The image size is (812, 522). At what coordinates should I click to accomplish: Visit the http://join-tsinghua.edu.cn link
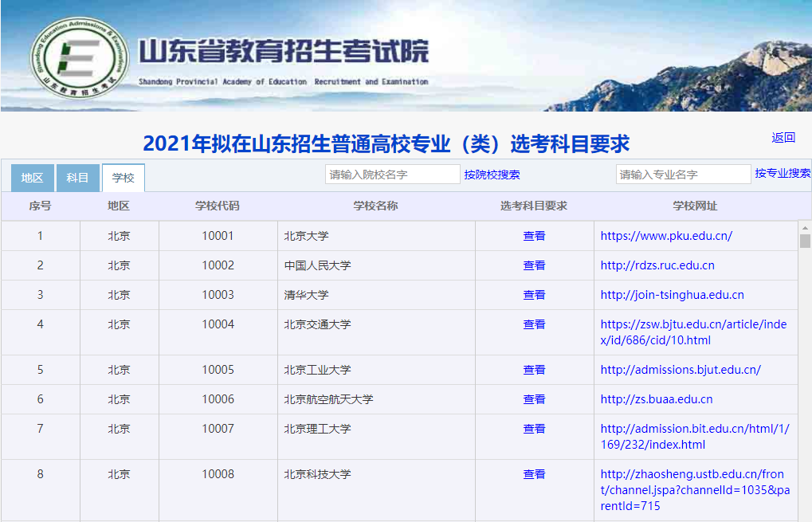pos(673,295)
